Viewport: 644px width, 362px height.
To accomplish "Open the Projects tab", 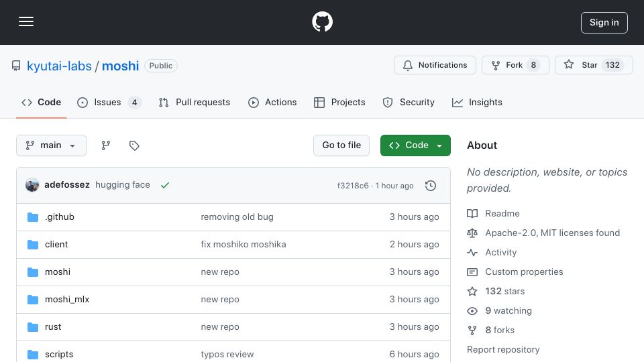I will 339,102.
